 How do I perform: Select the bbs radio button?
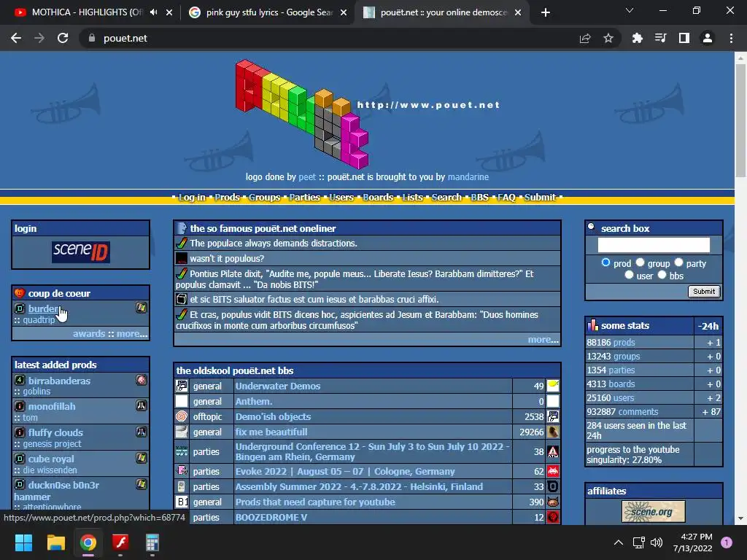coord(662,275)
